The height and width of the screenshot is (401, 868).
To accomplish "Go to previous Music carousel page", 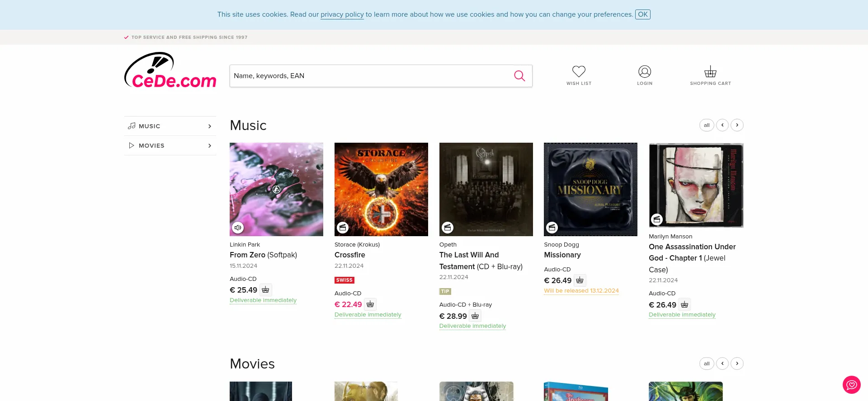I will [x=722, y=125].
